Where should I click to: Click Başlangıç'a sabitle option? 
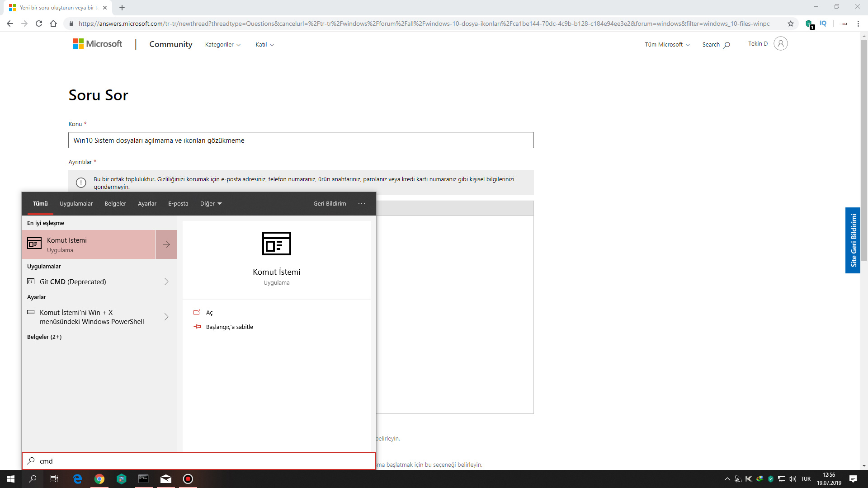[229, 327]
